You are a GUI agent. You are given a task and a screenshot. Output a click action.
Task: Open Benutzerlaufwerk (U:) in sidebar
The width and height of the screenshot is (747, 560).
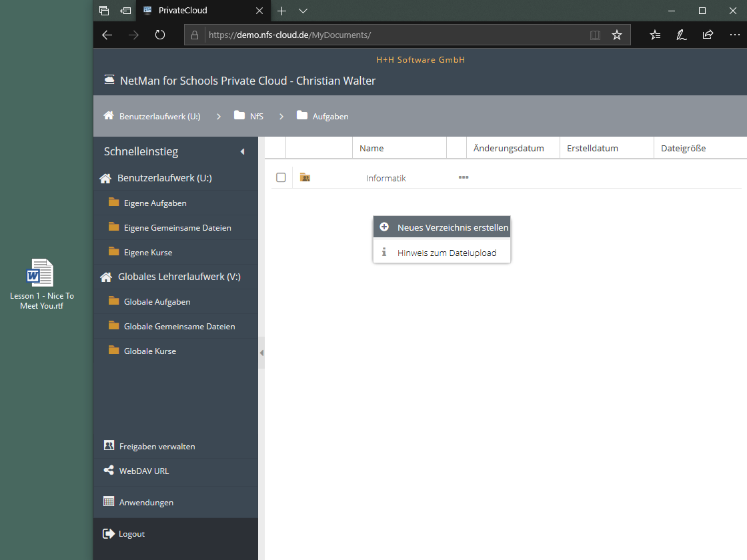[164, 178]
